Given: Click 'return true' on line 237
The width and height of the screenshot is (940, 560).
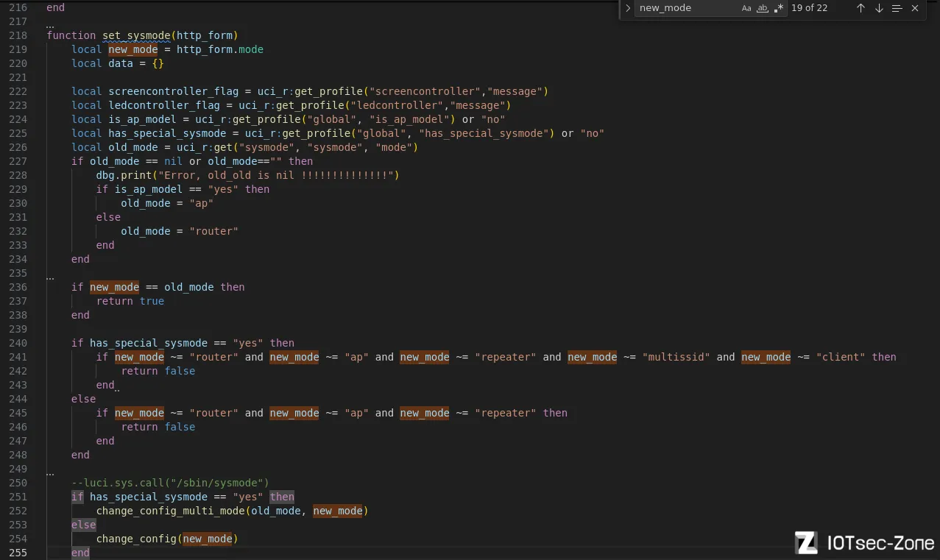Looking at the screenshot, I should [130, 301].
